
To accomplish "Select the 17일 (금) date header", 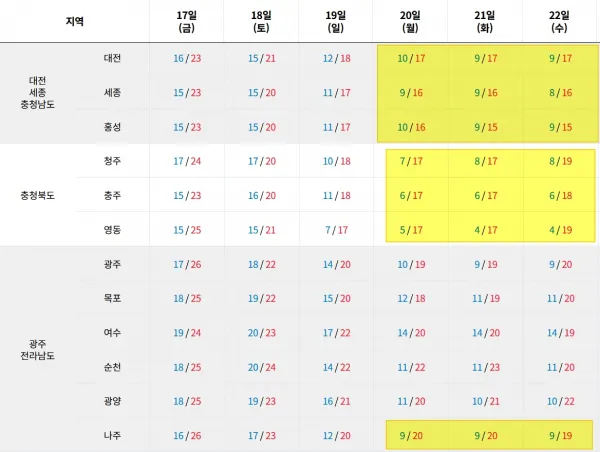I will pyautogui.click(x=187, y=21).
